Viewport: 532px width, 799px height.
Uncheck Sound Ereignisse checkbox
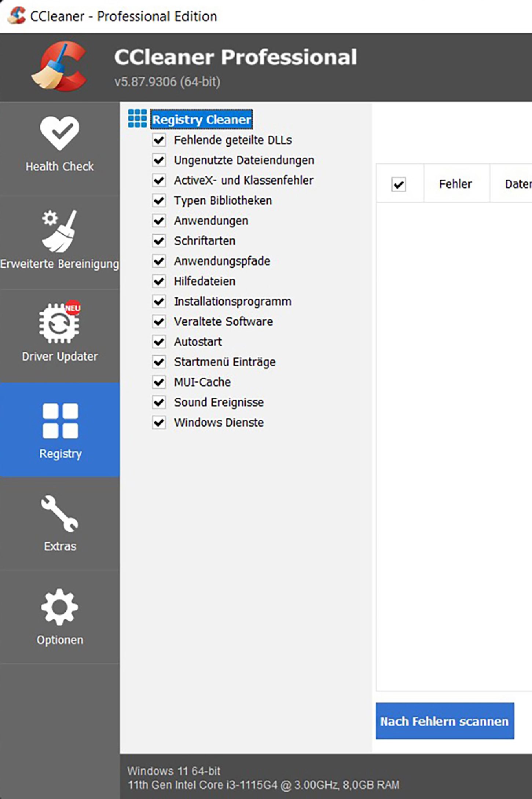tap(159, 402)
